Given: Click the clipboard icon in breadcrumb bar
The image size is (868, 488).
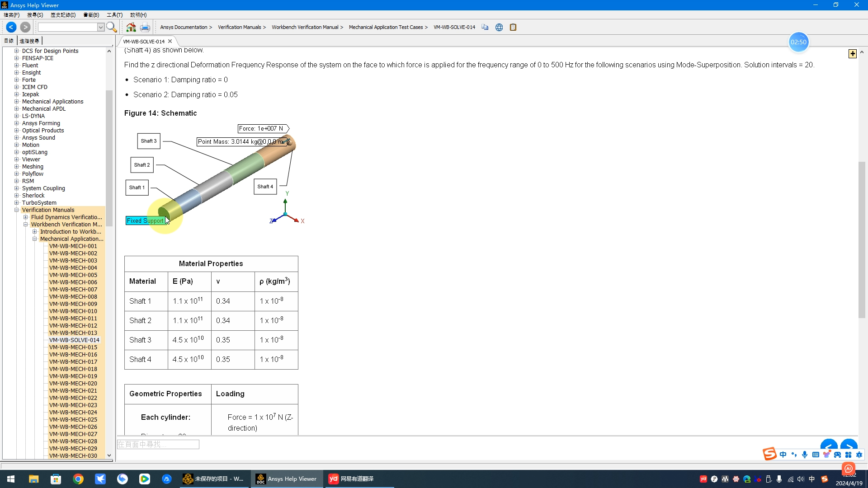Looking at the screenshot, I should click(513, 27).
